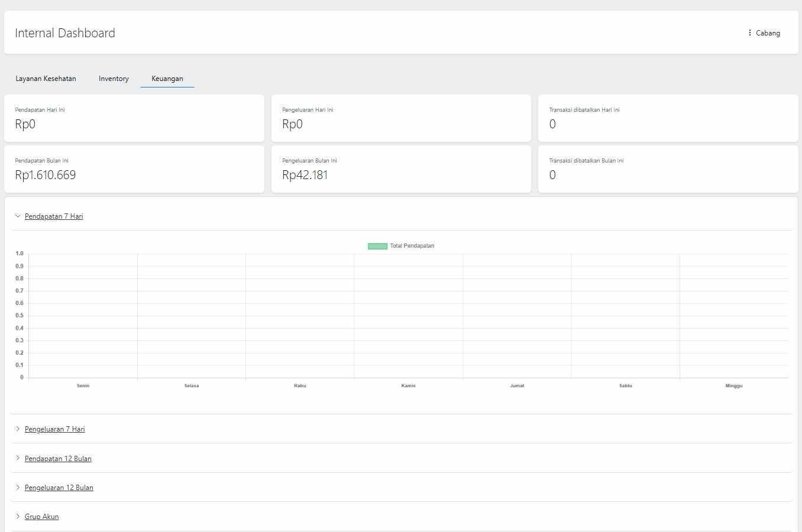The image size is (802, 532).
Task: Open the Pengeluaran 7 Hari link
Action: [x=55, y=429]
